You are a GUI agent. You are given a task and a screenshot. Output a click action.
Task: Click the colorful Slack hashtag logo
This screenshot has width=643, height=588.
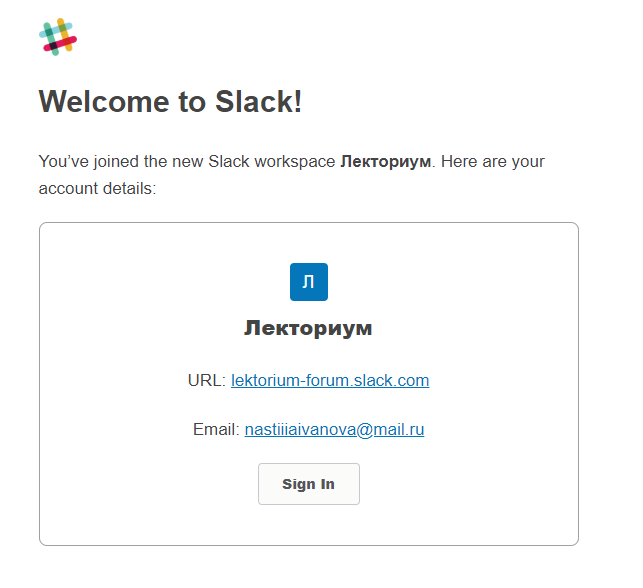point(58,37)
